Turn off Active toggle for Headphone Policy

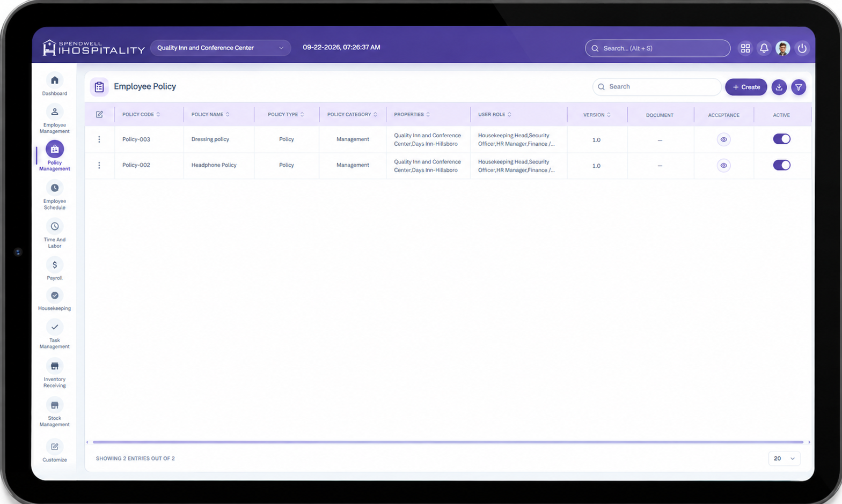coord(781,165)
